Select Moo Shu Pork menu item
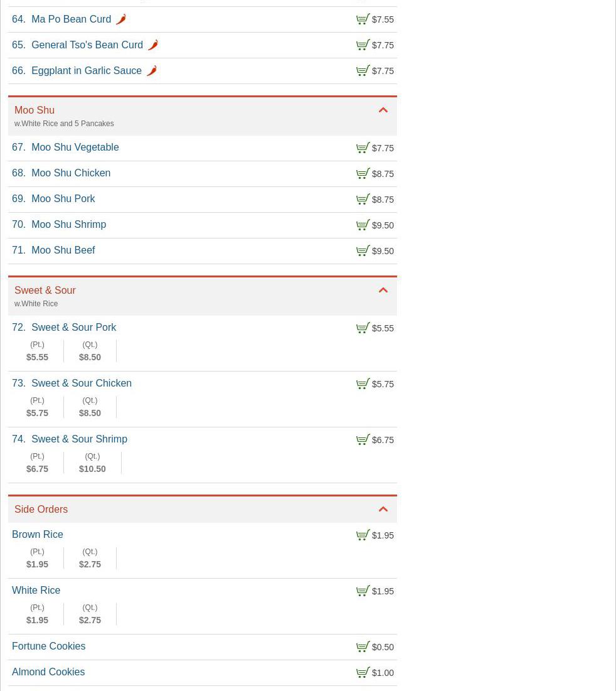This screenshot has width=616, height=691. click(x=63, y=199)
